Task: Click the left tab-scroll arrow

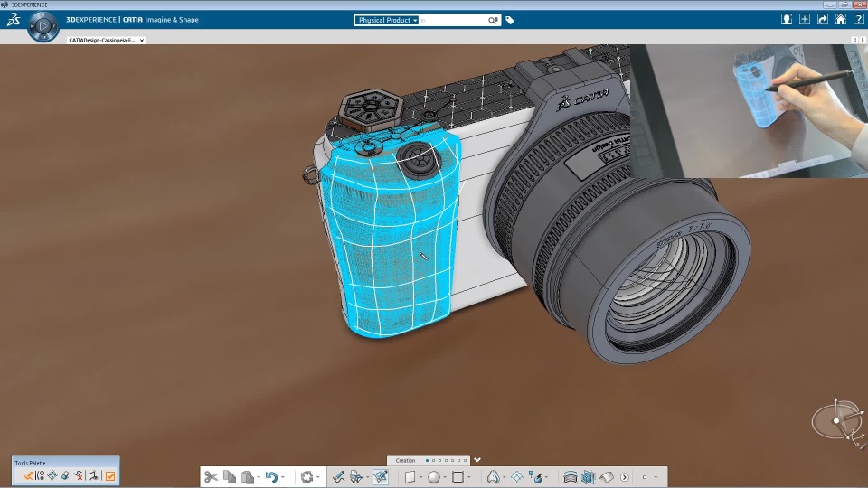Action: [854, 40]
